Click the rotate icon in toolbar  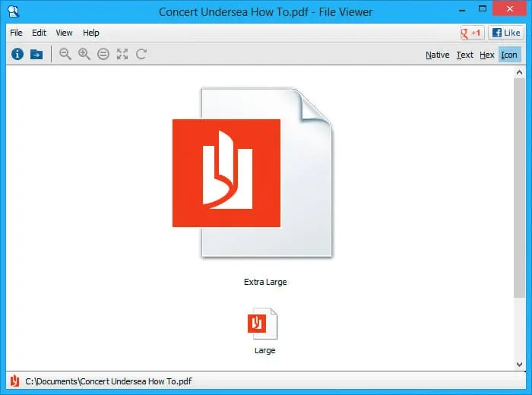141,54
